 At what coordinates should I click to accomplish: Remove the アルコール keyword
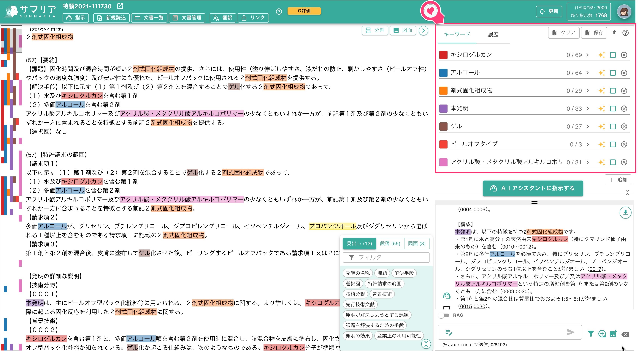(624, 73)
